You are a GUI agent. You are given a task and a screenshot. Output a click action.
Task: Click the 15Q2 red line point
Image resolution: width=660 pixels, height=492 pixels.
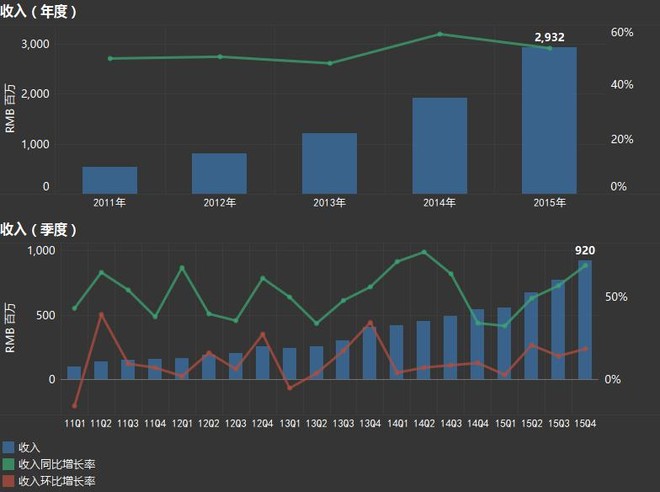pos(532,345)
